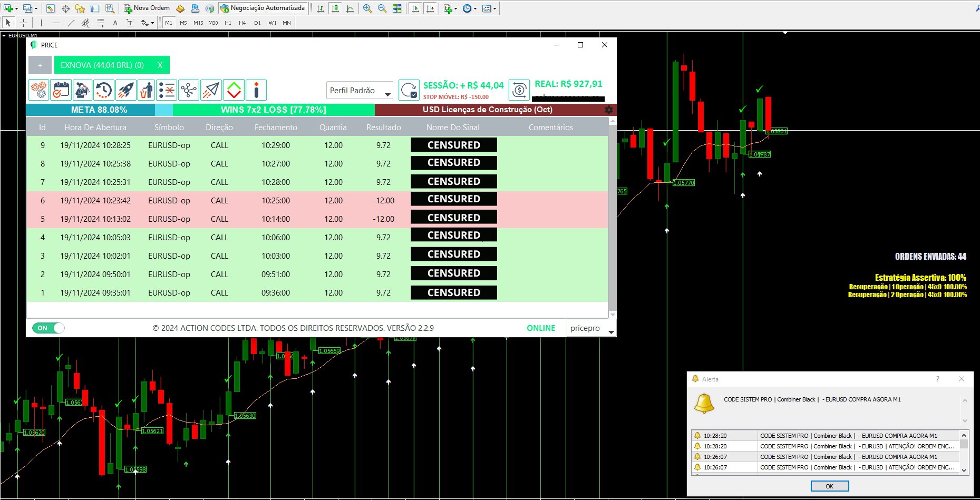This screenshot has width=980, height=500.
Task: Click the Zoom In magnifier on the chart toolbar
Action: click(x=366, y=8)
